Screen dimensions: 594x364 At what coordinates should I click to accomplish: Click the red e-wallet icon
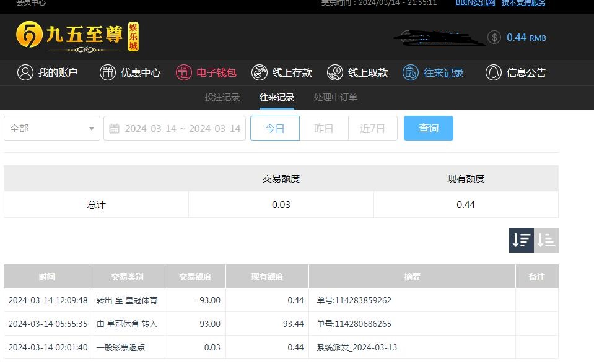pos(184,72)
